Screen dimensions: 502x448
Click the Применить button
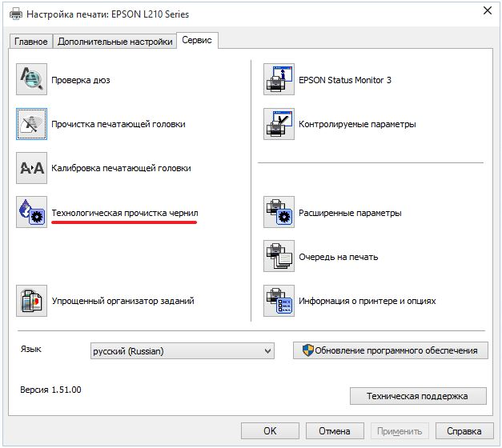tap(400, 431)
